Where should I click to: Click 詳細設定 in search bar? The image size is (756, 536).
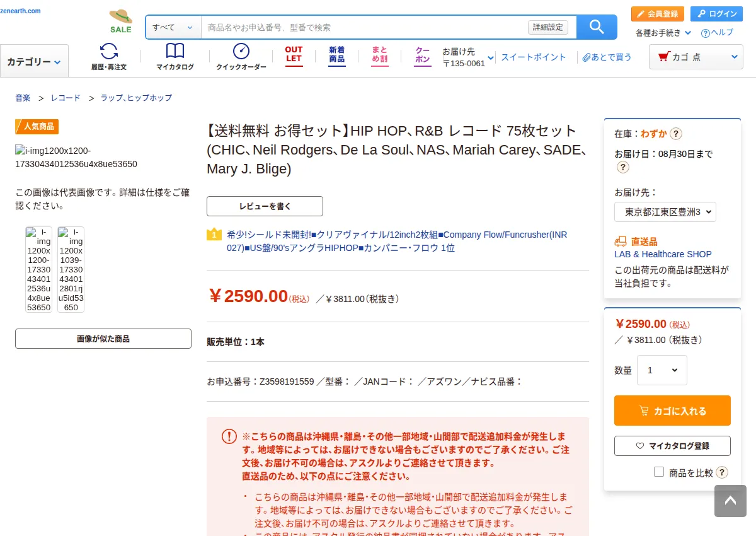coord(548,27)
